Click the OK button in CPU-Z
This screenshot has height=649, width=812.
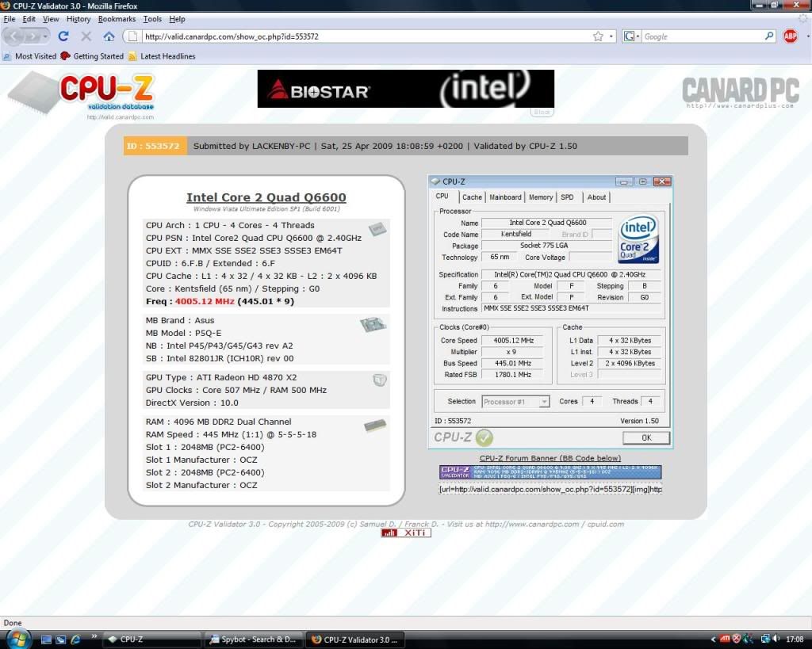click(x=646, y=438)
